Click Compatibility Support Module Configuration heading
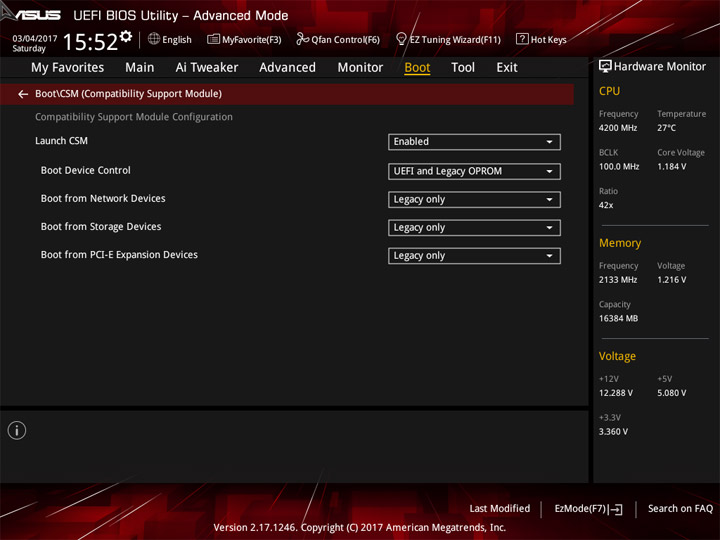Image resolution: width=720 pixels, height=540 pixels. click(x=134, y=117)
